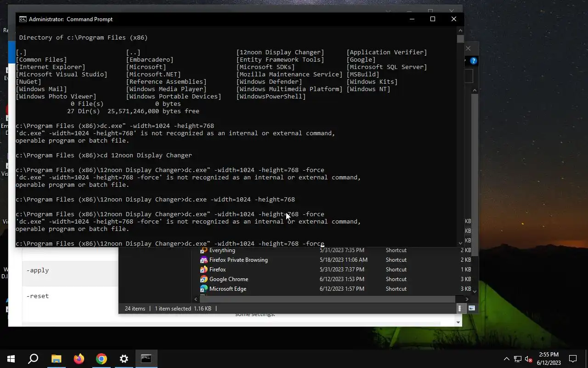Select the Firefox shortcut icon in the file list

[204, 270]
